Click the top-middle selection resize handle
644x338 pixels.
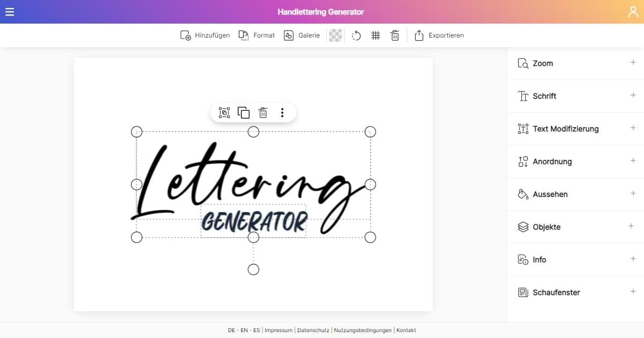click(253, 131)
